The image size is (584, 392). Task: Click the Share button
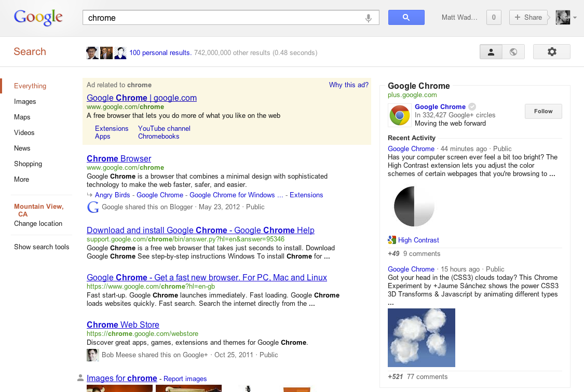click(x=528, y=18)
